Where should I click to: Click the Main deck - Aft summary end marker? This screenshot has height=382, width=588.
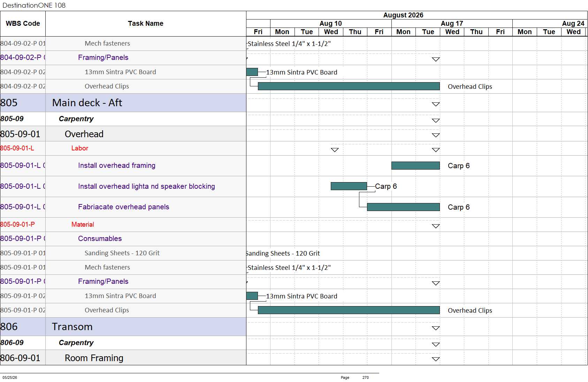436,104
